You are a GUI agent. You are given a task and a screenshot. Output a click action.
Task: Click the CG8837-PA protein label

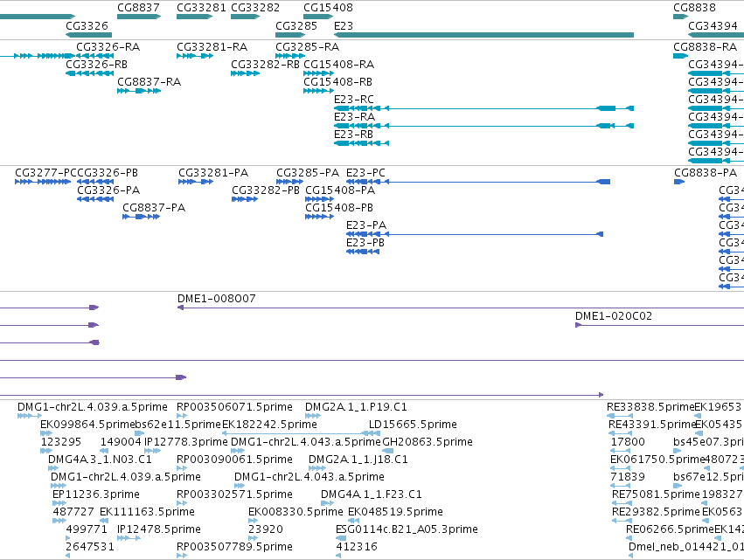tap(154, 208)
